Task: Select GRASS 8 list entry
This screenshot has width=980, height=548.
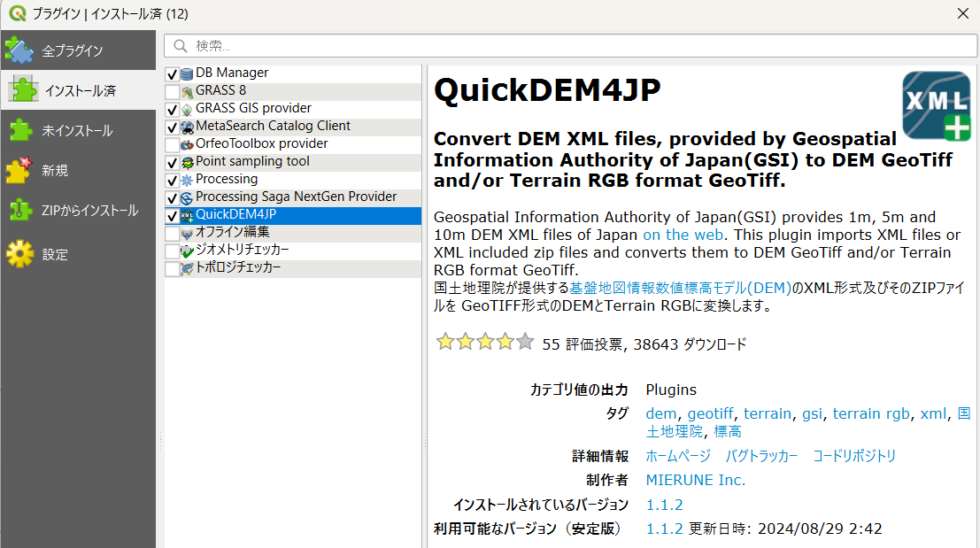Action: tap(220, 90)
